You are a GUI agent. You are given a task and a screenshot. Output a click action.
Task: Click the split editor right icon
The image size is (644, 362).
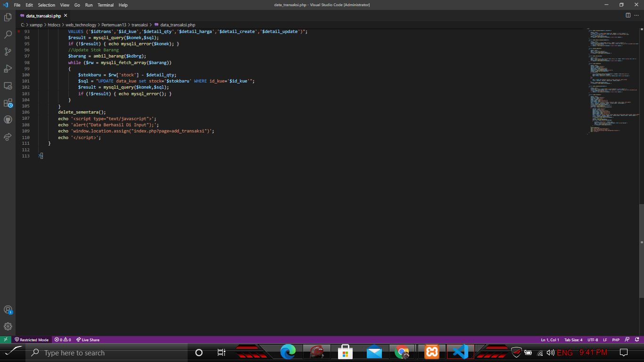click(x=628, y=15)
